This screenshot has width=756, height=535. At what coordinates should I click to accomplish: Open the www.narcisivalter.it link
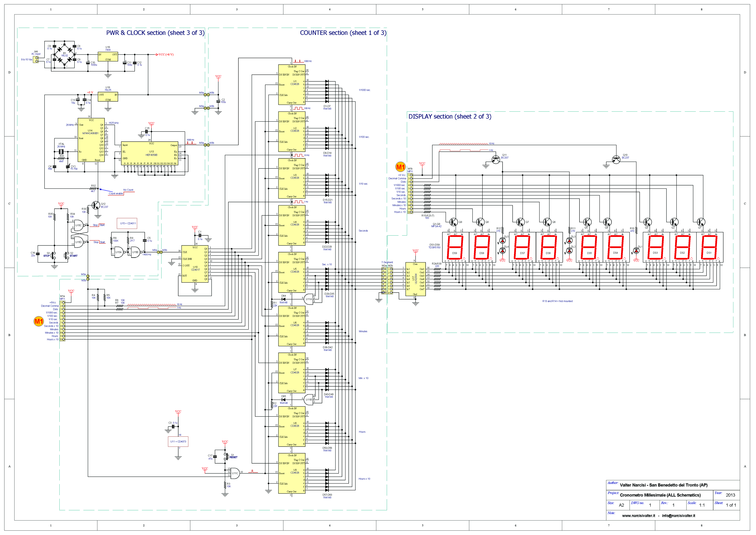[x=638, y=516]
